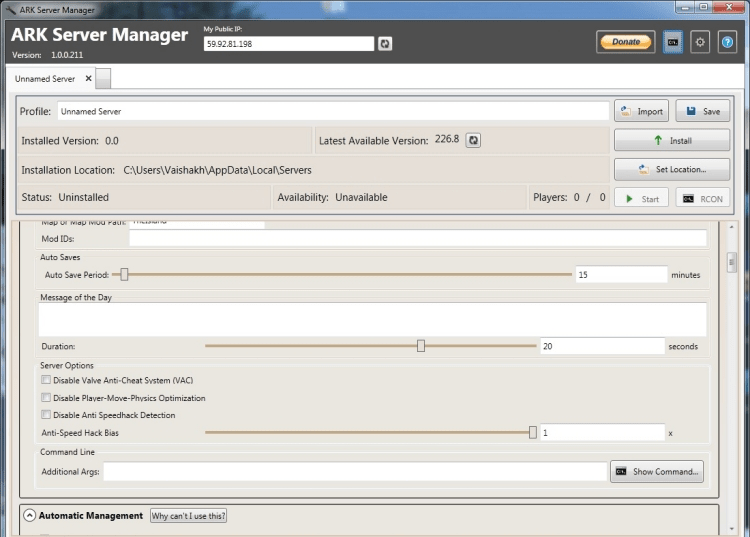Click the My Public IP field

point(289,44)
